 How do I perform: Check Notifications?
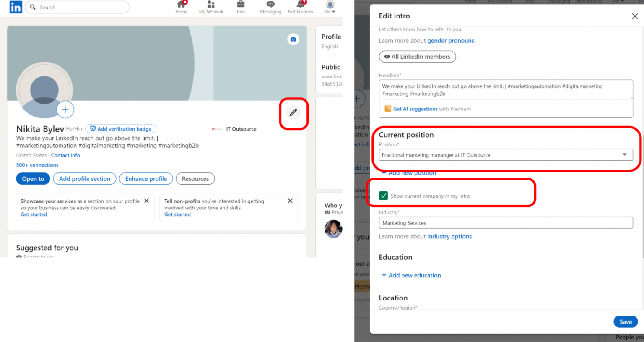point(300,7)
